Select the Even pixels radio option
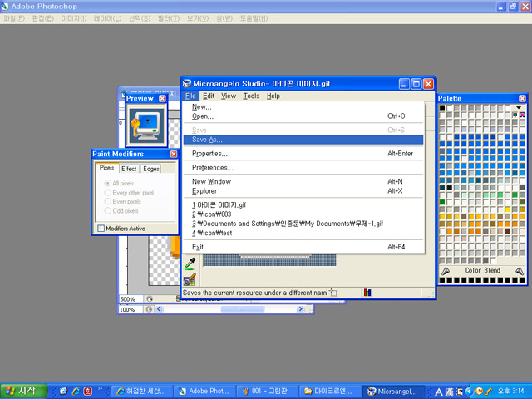The width and height of the screenshot is (532, 399). coord(107,201)
